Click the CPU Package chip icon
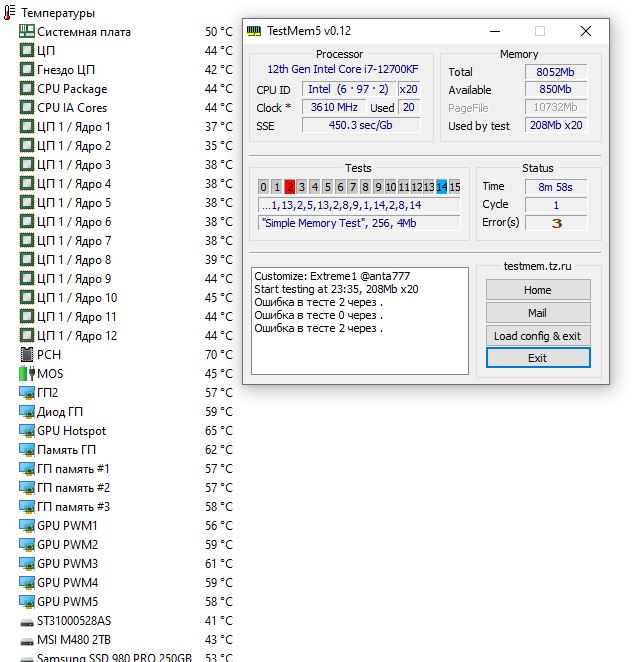 [27, 88]
